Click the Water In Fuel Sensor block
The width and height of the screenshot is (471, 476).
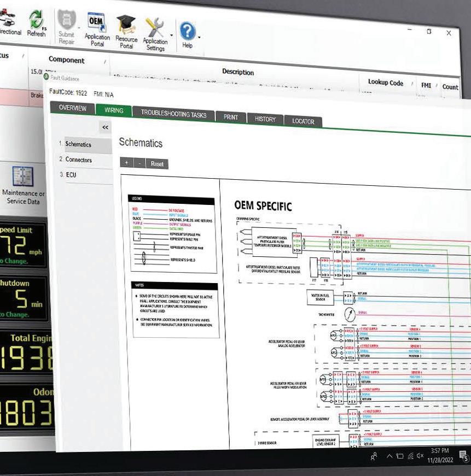[x=320, y=297]
